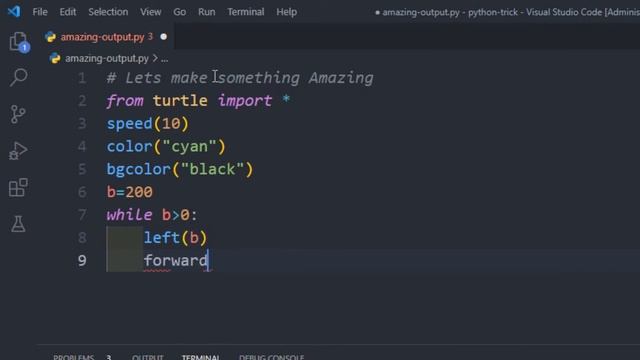Image resolution: width=640 pixels, height=360 pixels.
Task: Switch to the DEBUG CONSOLE panel tab
Action: click(271, 357)
